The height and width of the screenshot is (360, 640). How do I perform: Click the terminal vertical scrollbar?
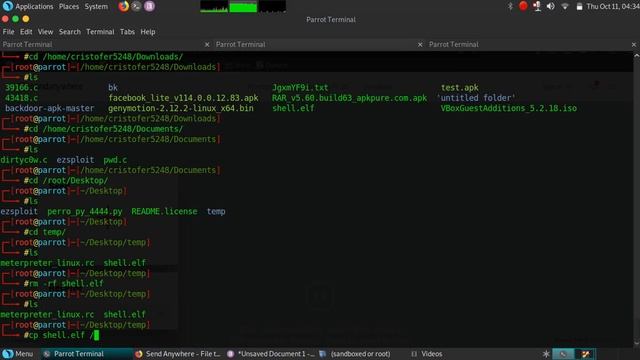(x=636, y=200)
